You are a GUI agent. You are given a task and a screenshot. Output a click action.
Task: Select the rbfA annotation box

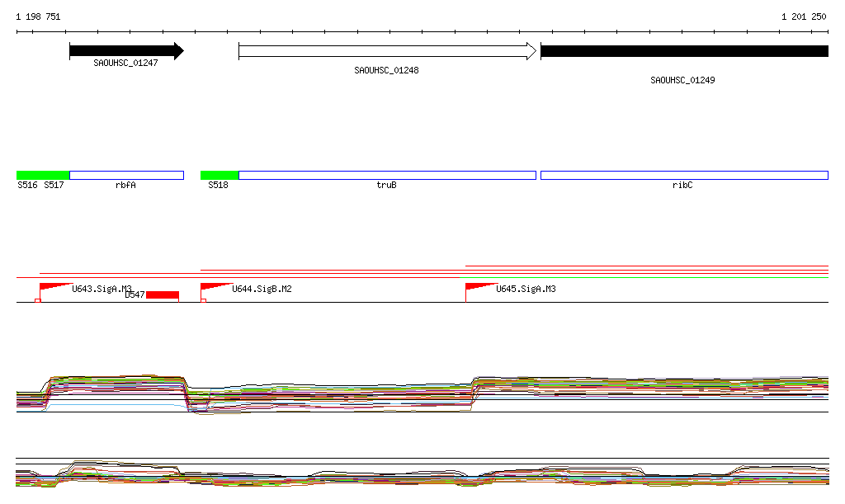(126, 175)
